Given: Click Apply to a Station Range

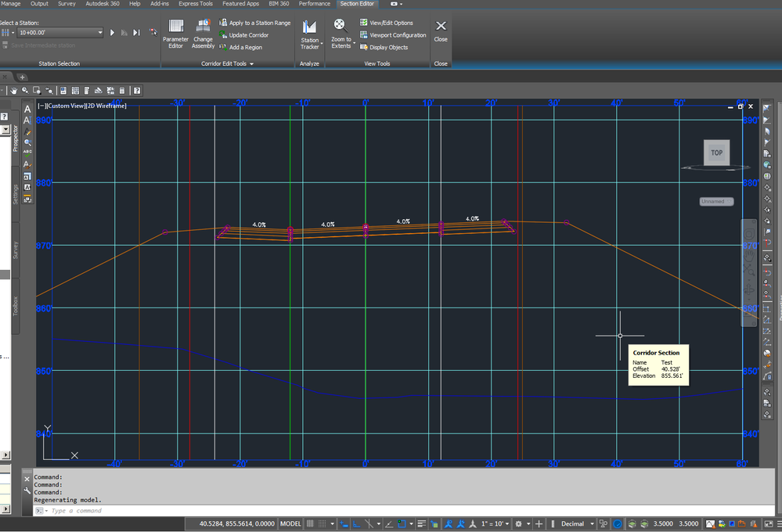Looking at the screenshot, I should 254,23.
